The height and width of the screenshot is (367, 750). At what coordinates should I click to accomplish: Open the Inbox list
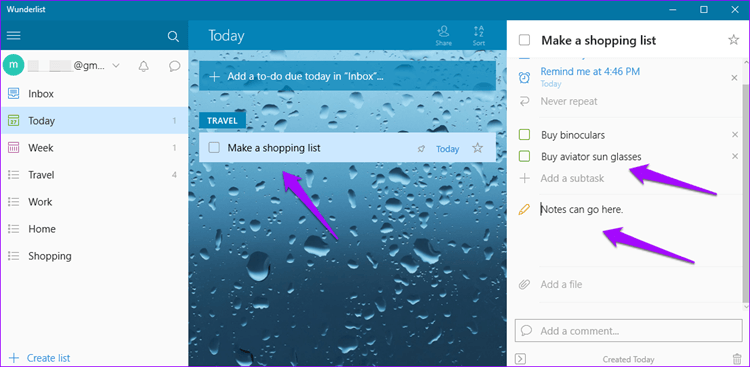pyautogui.click(x=94, y=94)
